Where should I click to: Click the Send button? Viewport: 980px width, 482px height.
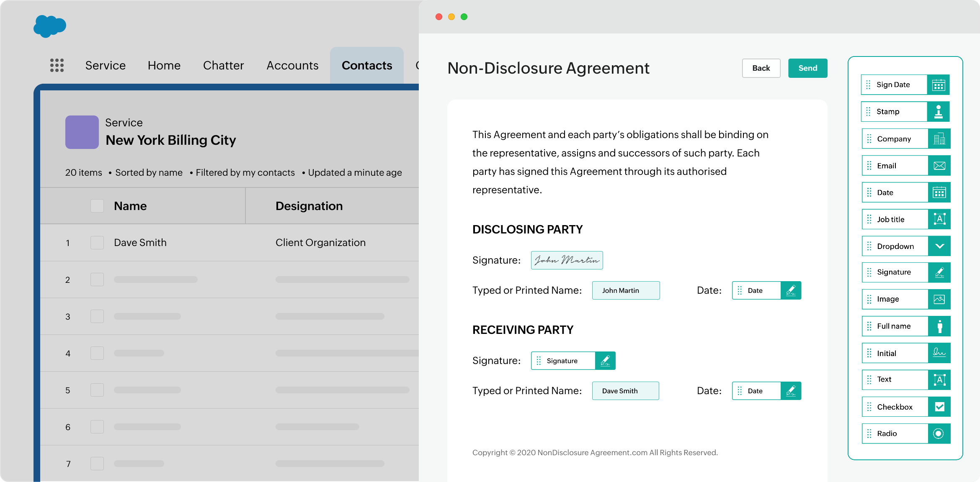(807, 68)
